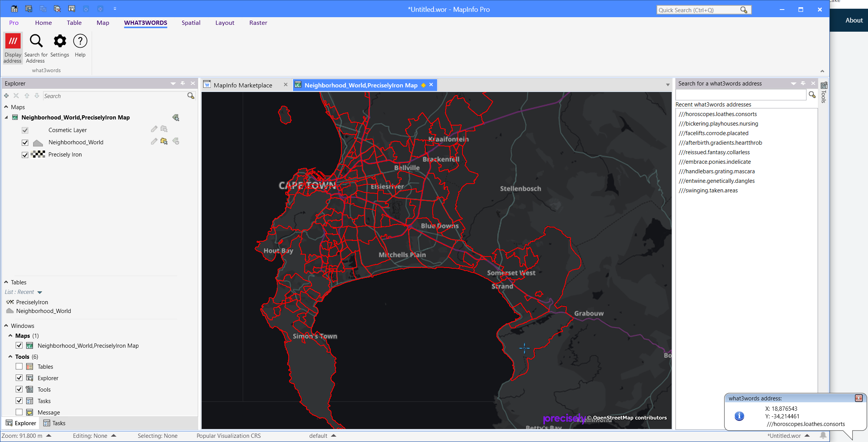Click the Precisely Iron layer thumbnail
This screenshot has width=868, height=442.
pos(38,155)
